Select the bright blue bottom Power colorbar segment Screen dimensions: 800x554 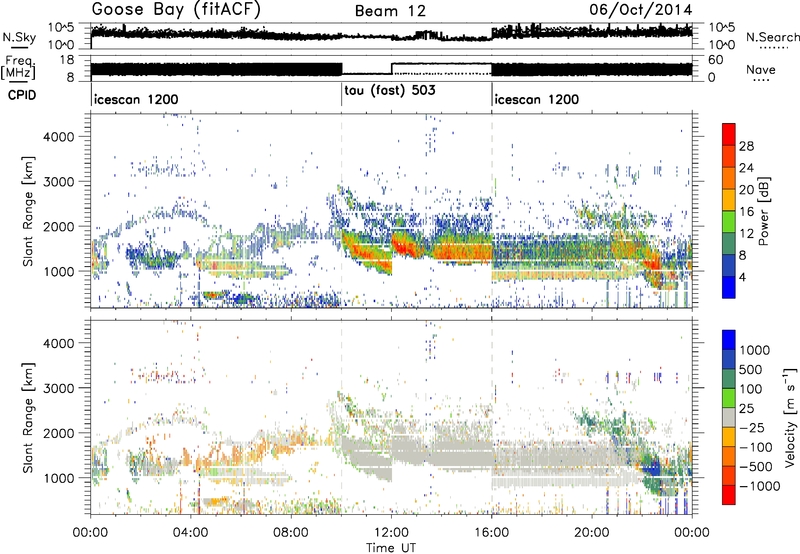click(x=729, y=287)
